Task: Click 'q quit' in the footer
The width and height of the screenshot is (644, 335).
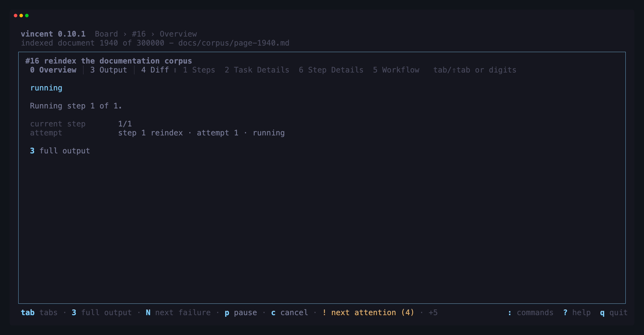Action: click(614, 312)
